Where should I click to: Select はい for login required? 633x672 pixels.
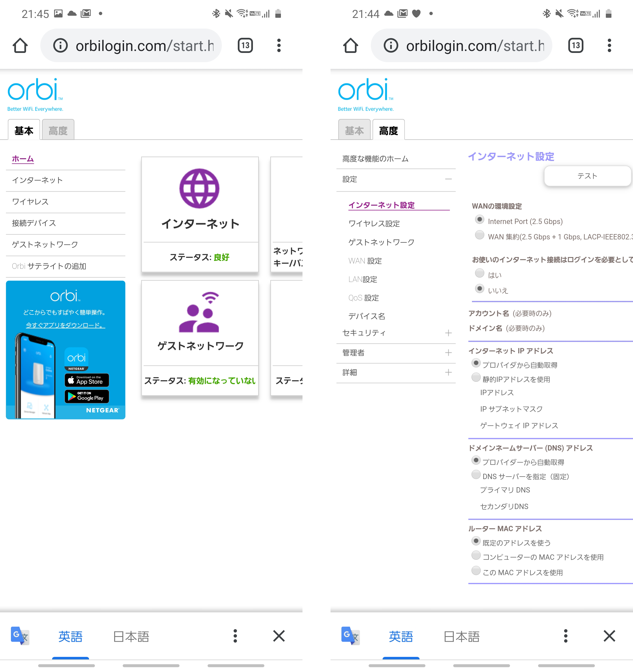[x=480, y=273]
